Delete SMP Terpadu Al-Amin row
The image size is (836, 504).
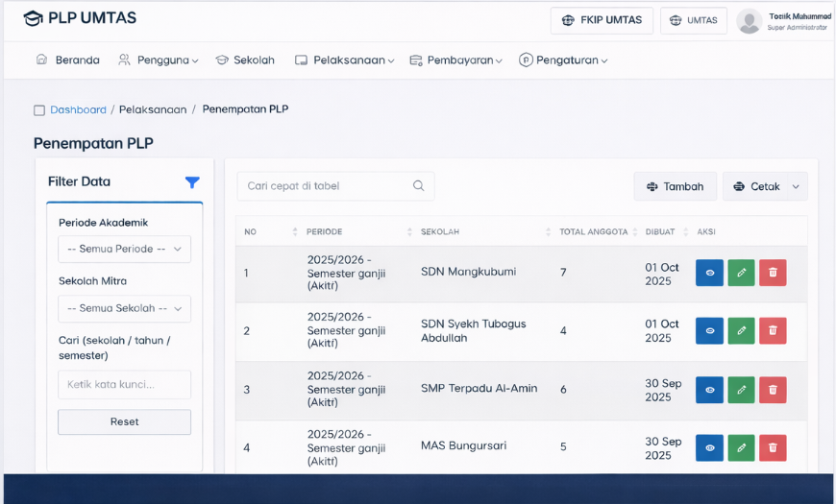pos(773,390)
